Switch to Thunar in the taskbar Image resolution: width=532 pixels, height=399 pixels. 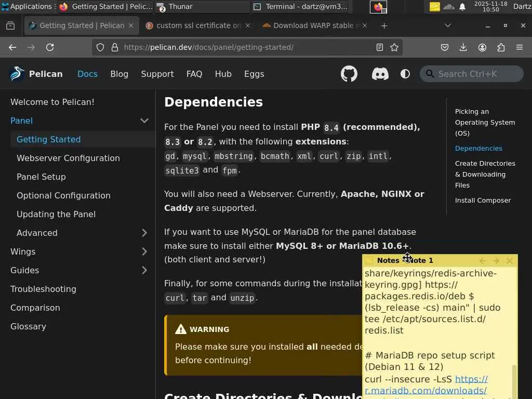tap(203, 6)
